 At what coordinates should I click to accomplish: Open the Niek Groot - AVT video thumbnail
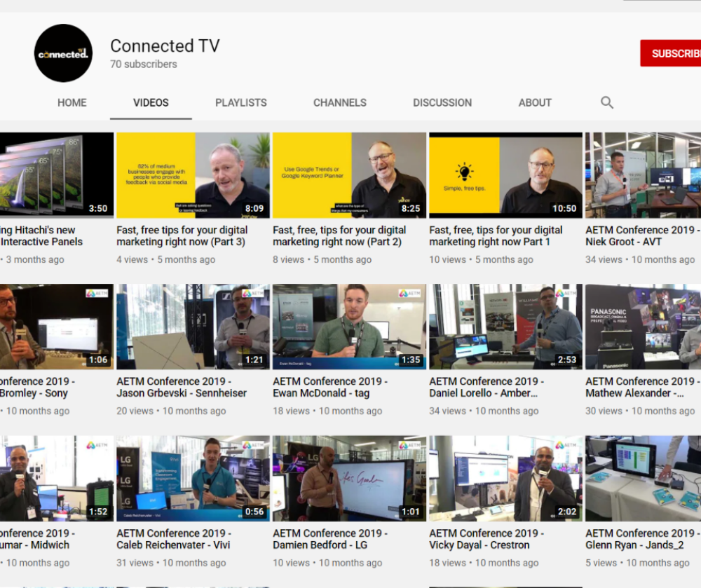click(644, 175)
